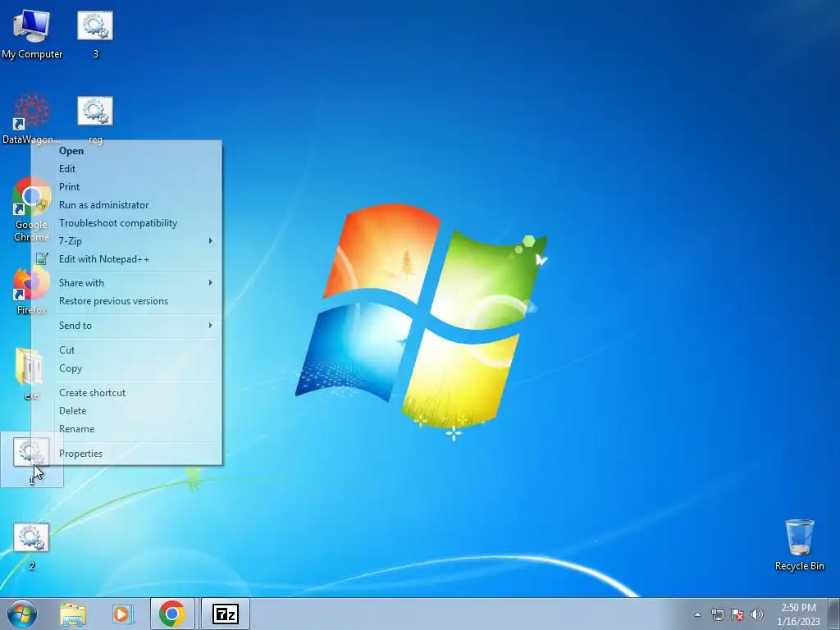Screen dimensions: 840x630
Task: Open the Windows Start menu orb
Action: tap(22, 614)
